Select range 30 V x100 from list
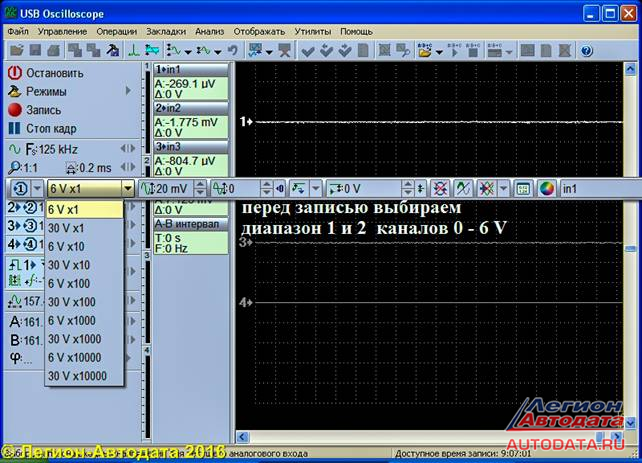This screenshot has width=642, height=463. pos(84,302)
